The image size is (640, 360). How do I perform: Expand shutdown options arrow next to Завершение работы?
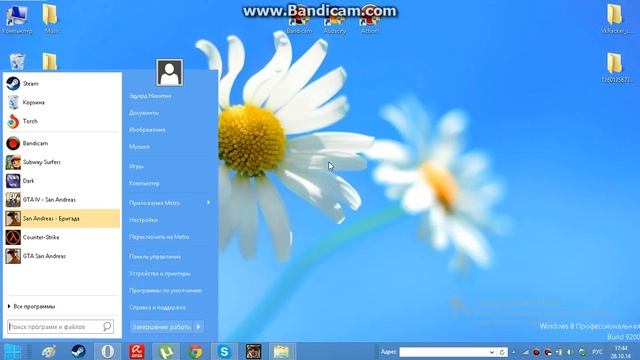click(199, 327)
